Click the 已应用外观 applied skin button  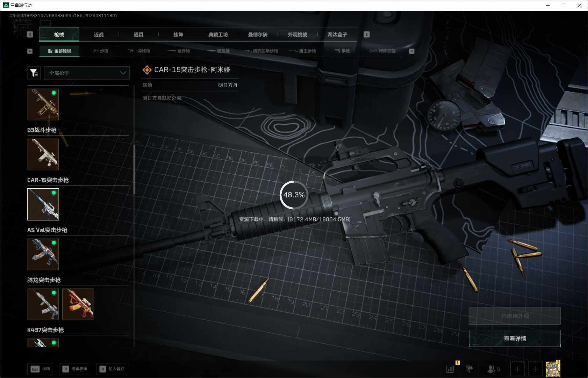515,316
